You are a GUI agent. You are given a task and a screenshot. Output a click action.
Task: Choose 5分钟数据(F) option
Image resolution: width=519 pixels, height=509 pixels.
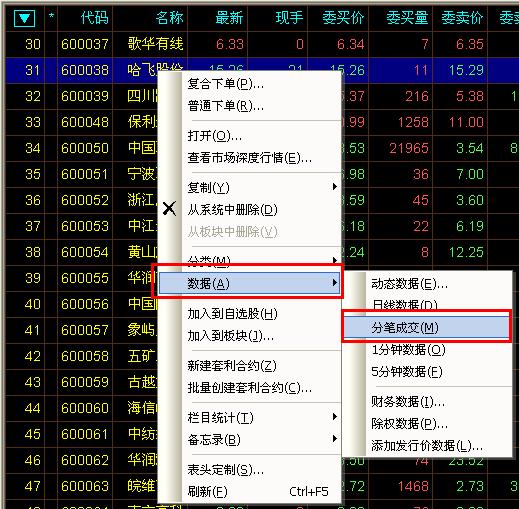click(407, 372)
